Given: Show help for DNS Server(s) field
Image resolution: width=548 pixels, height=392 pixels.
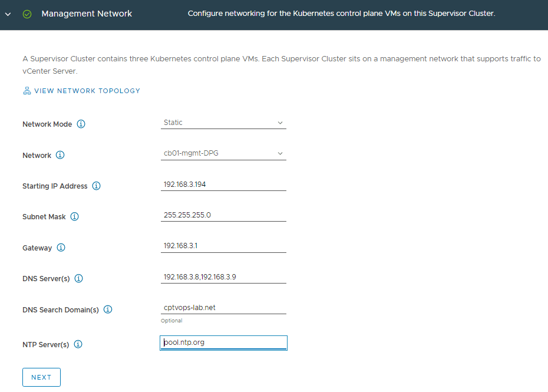Looking at the screenshot, I should [79, 278].
